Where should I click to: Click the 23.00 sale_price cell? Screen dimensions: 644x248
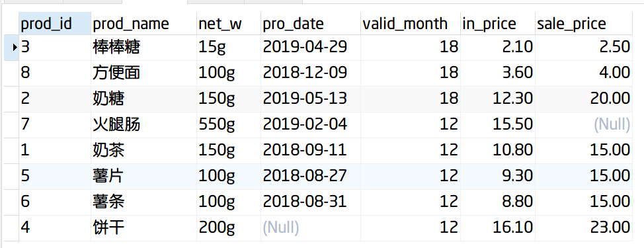pos(584,227)
